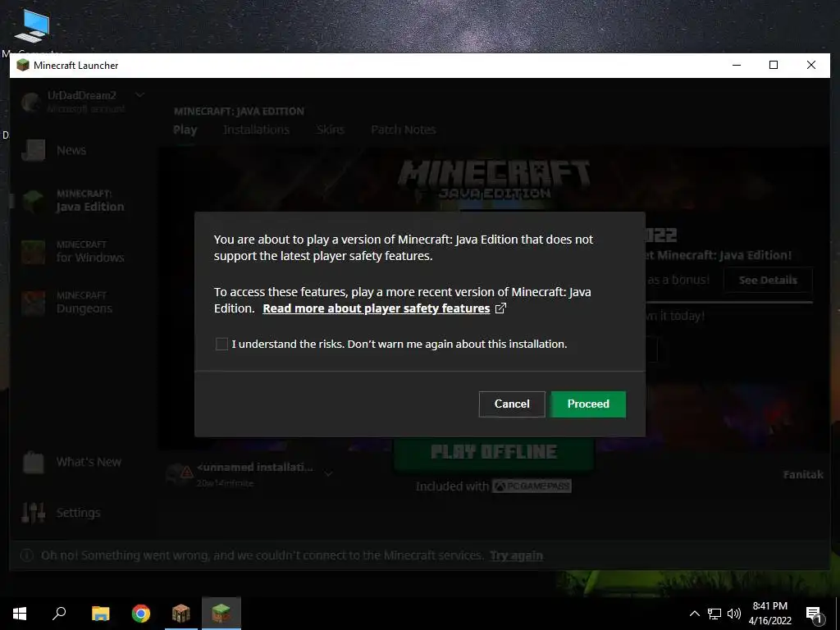
Task: Open the network status tray icon
Action: pyautogui.click(x=714, y=614)
